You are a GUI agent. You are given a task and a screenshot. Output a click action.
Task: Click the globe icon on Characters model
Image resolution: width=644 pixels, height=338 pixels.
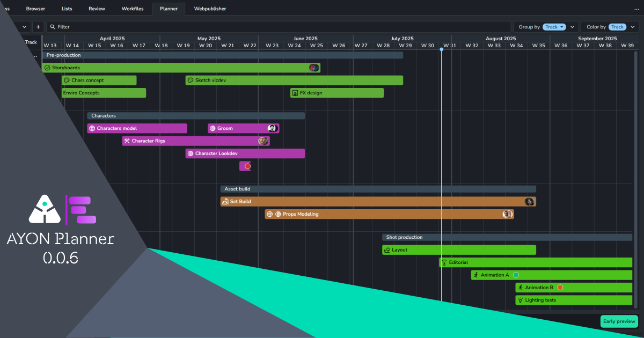click(x=92, y=129)
